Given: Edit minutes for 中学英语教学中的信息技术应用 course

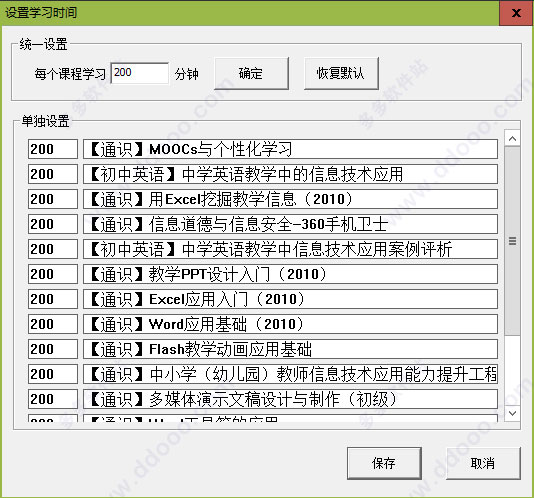Looking at the screenshot, I should tap(53, 174).
